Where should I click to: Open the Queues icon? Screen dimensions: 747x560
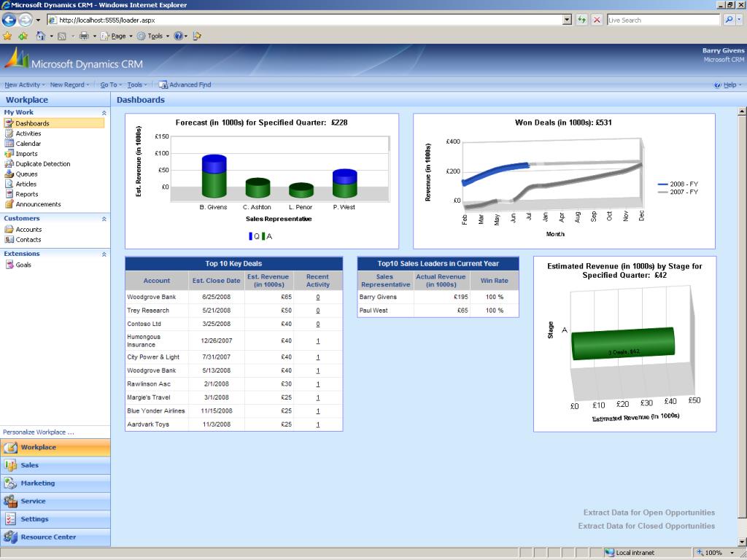click(9, 174)
